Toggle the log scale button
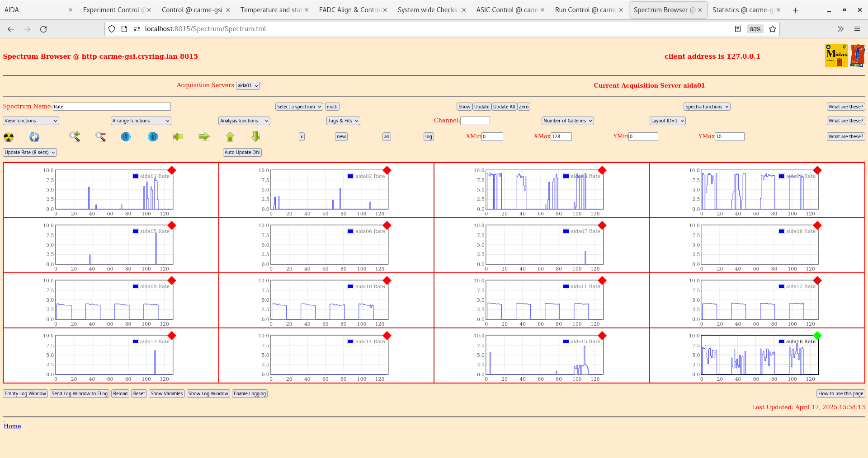This screenshot has height=458, width=868. click(428, 136)
